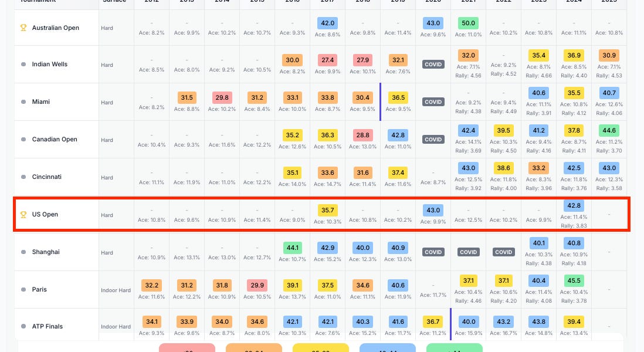Select the blue 42.0 badge in Australian Open row
This screenshot has height=352, width=644.
tap(327, 23)
